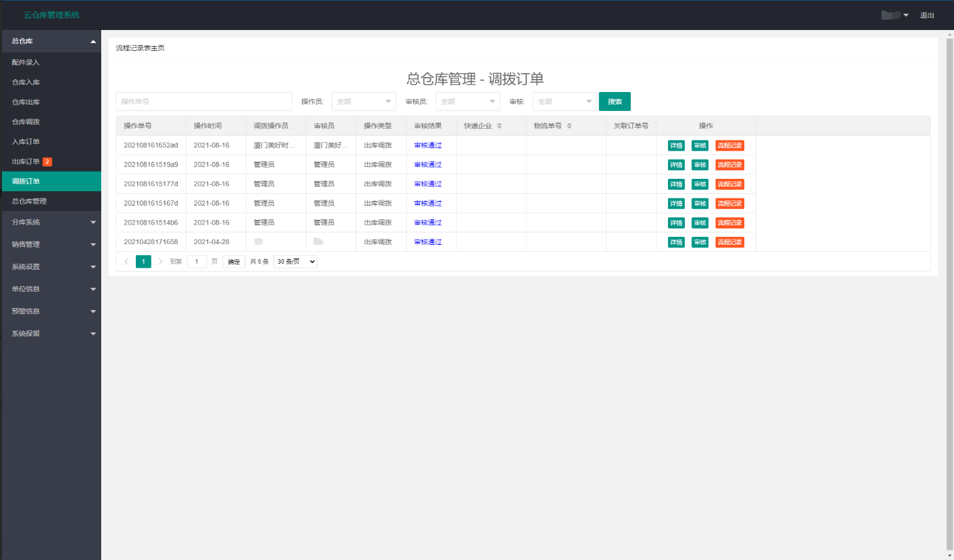This screenshot has width=954, height=560.
Task: Click 审核 for order 202108161514b6
Action: (700, 223)
